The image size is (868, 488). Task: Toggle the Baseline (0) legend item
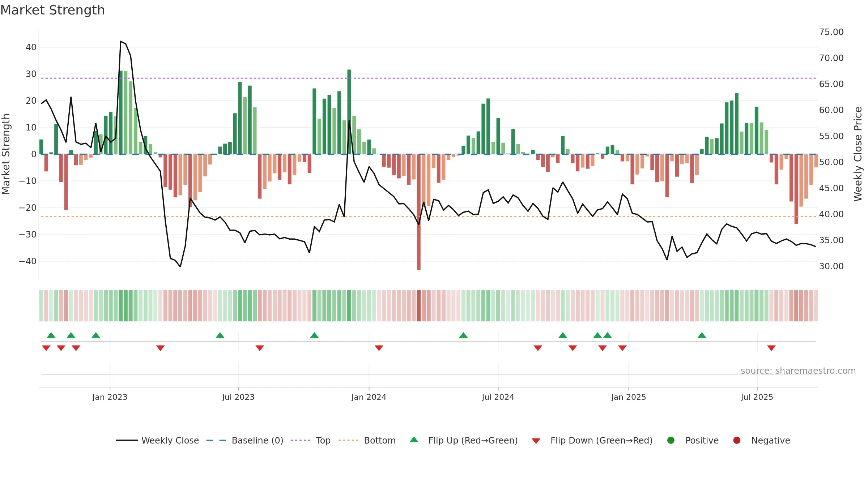pyautogui.click(x=245, y=440)
